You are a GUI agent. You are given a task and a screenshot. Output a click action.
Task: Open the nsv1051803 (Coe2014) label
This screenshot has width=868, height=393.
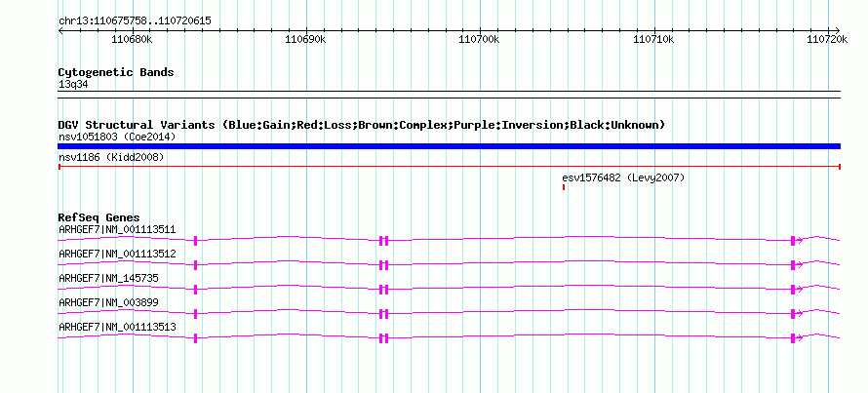[117, 137]
